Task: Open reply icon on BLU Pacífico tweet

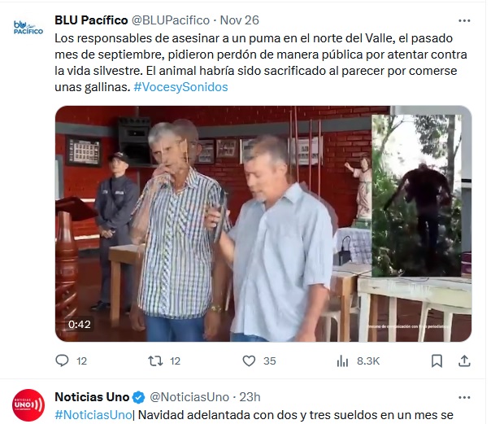Action: [62, 361]
